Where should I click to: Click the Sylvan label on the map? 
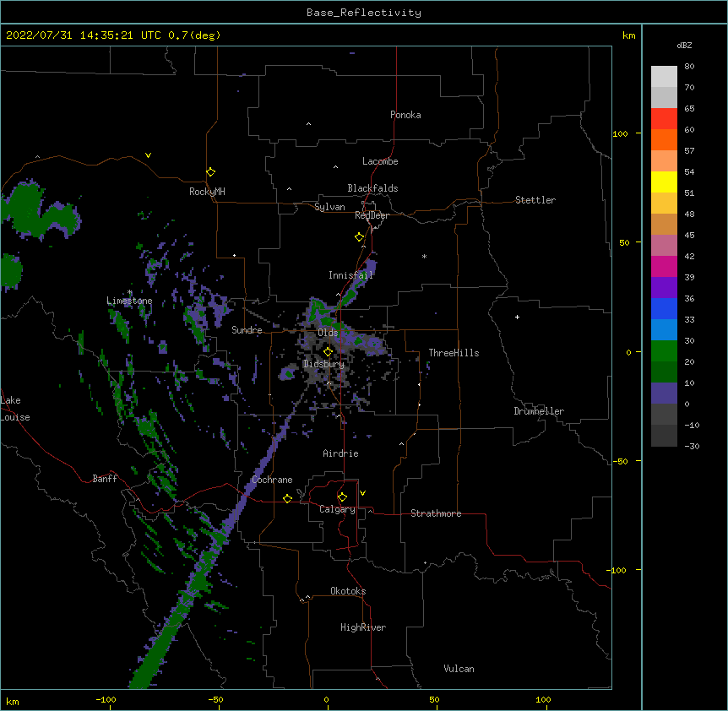point(329,207)
